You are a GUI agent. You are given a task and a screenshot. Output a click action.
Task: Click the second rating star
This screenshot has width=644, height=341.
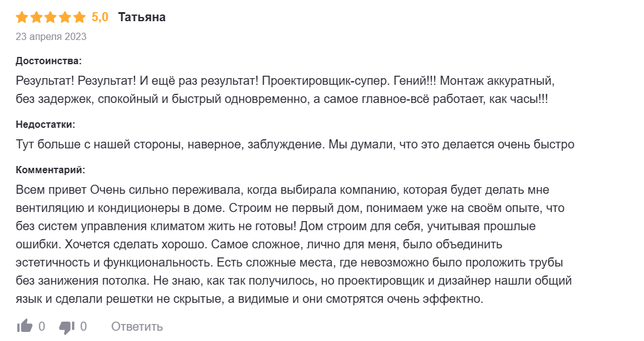coord(36,18)
